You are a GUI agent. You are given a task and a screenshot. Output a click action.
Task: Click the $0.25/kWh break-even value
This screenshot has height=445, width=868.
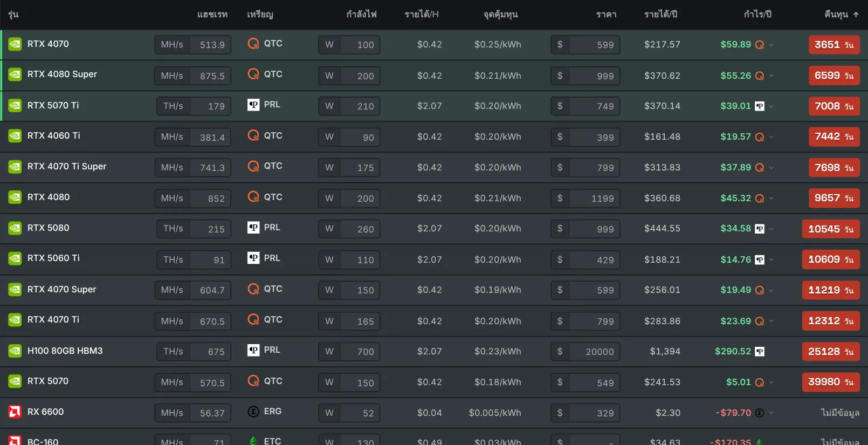498,45
